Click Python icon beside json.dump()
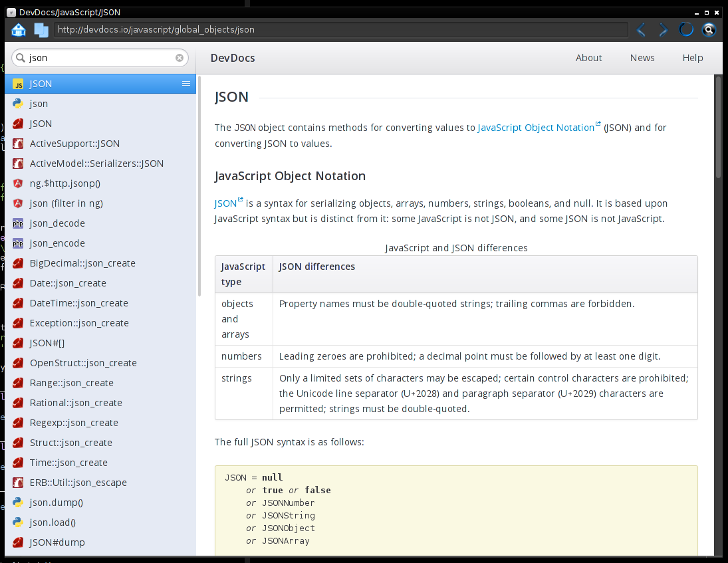Screen dimensions: 728x563 (x=18, y=503)
